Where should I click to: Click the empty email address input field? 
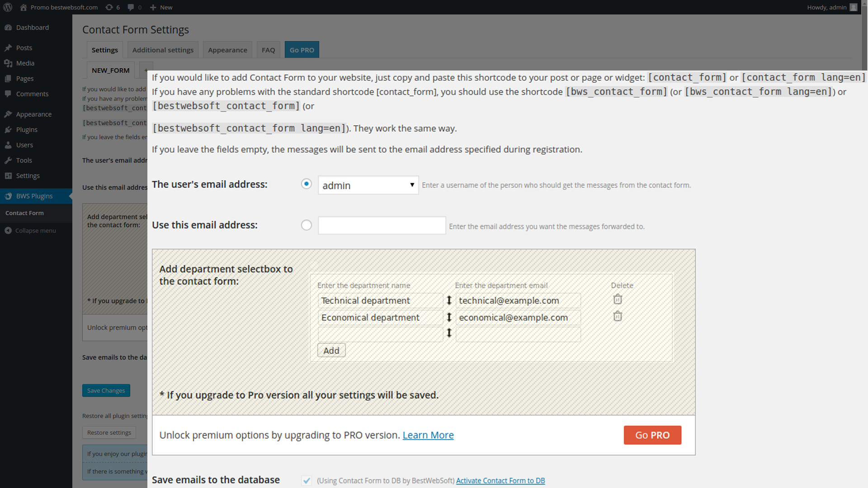[x=382, y=225]
